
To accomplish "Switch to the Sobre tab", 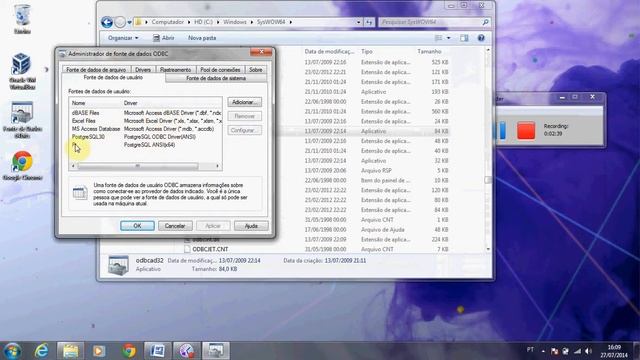I will point(256,70).
